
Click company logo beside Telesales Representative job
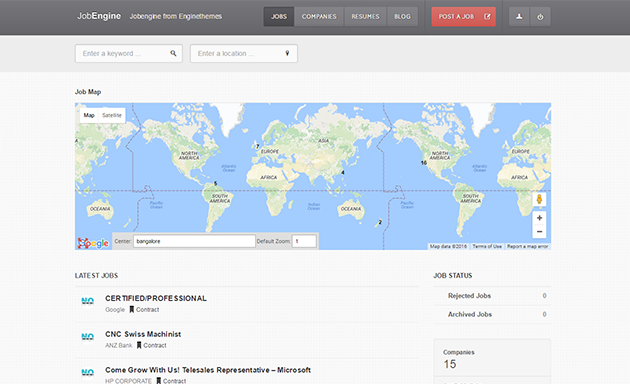88,373
